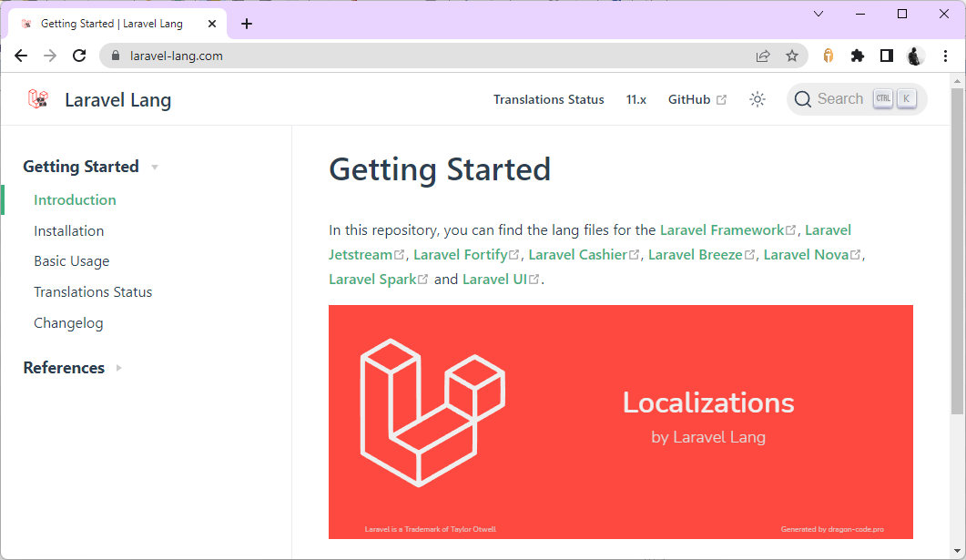Open the tab search chevron
This screenshot has width=966, height=560.
coord(819,14)
